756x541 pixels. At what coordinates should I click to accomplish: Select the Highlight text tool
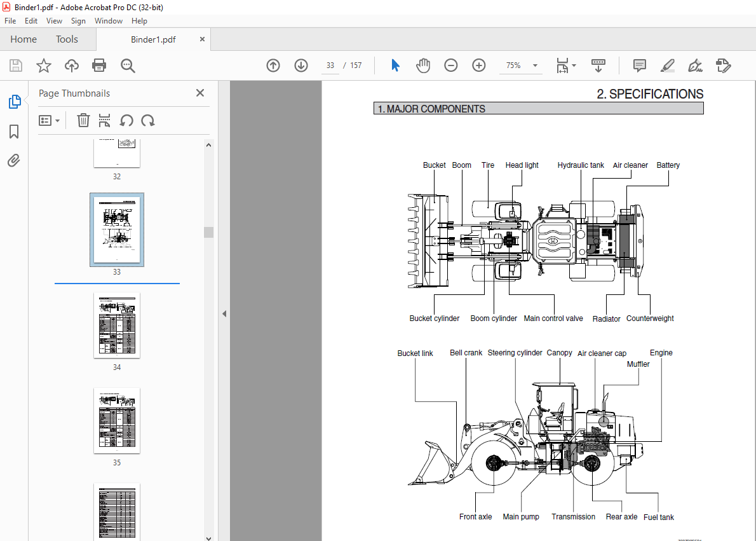(667, 65)
